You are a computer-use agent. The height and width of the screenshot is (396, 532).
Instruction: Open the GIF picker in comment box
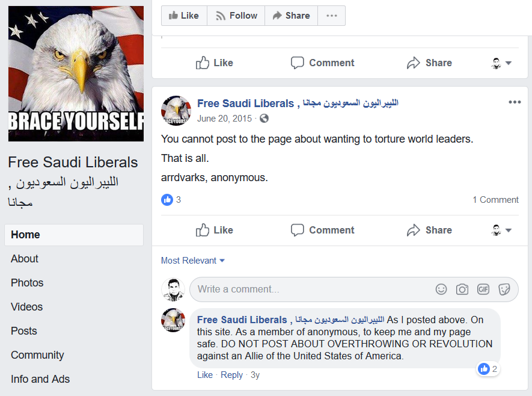click(483, 289)
